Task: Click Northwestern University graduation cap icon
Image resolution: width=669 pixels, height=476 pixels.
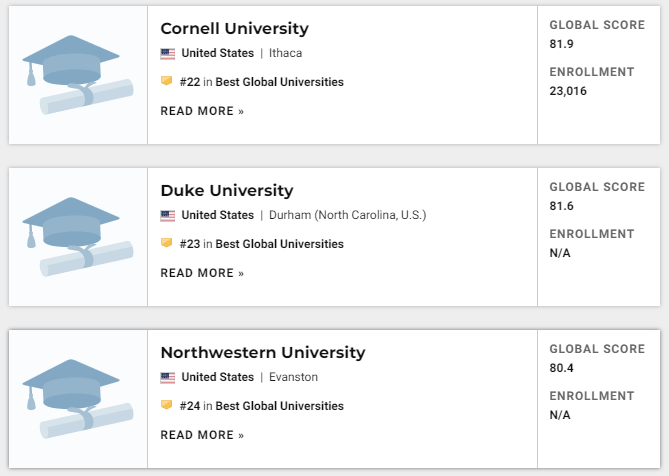Action: (78, 399)
